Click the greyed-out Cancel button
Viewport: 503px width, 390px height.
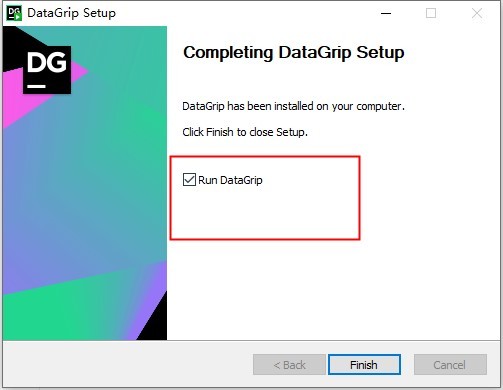[450, 365]
